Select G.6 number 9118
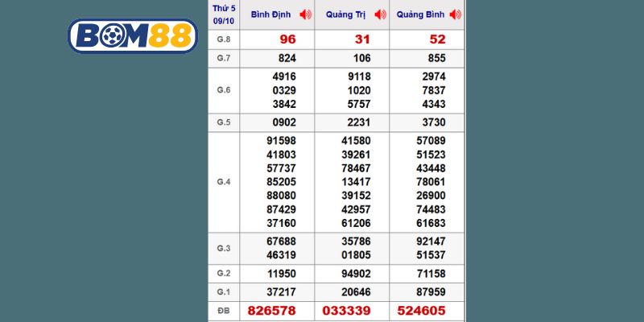The height and width of the screenshot is (322, 644). tap(359, 76)
